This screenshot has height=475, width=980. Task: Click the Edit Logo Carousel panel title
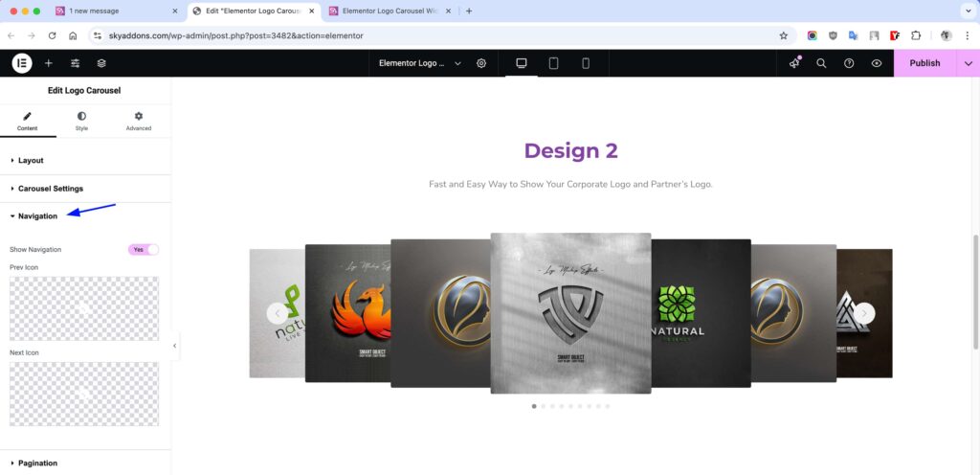(x=84, y=91)
